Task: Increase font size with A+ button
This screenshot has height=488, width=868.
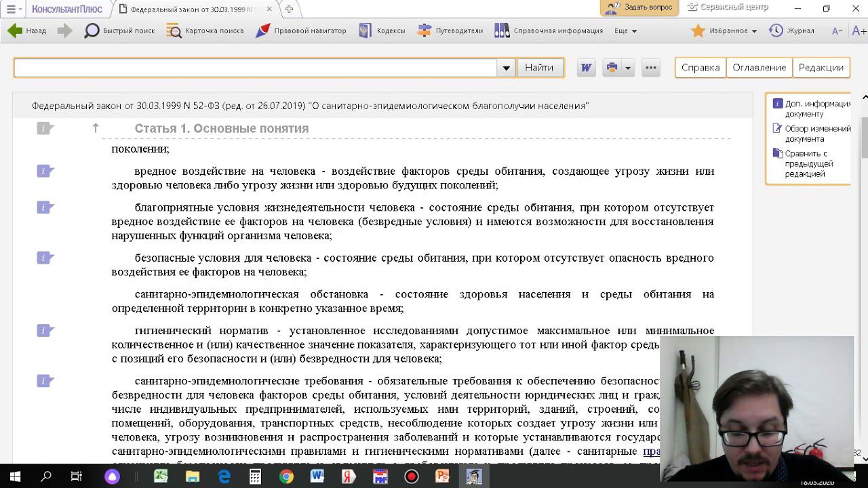Action: (x=859, y=30)
